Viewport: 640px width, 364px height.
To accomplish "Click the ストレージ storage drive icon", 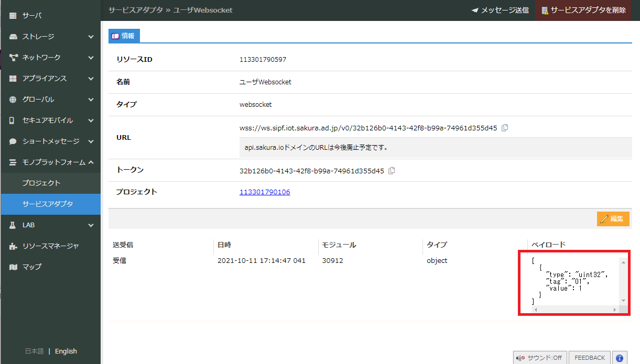I will 13,37.
